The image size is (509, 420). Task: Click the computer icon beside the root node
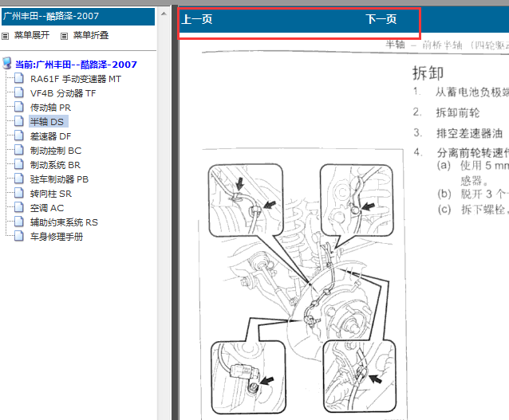(x=7, y=63)
